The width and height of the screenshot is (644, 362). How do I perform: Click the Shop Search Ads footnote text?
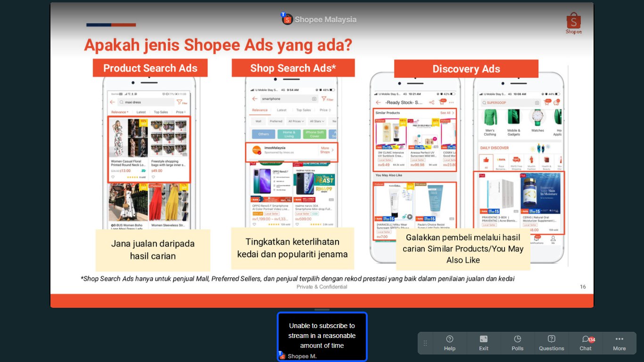[x=297, y=279]
